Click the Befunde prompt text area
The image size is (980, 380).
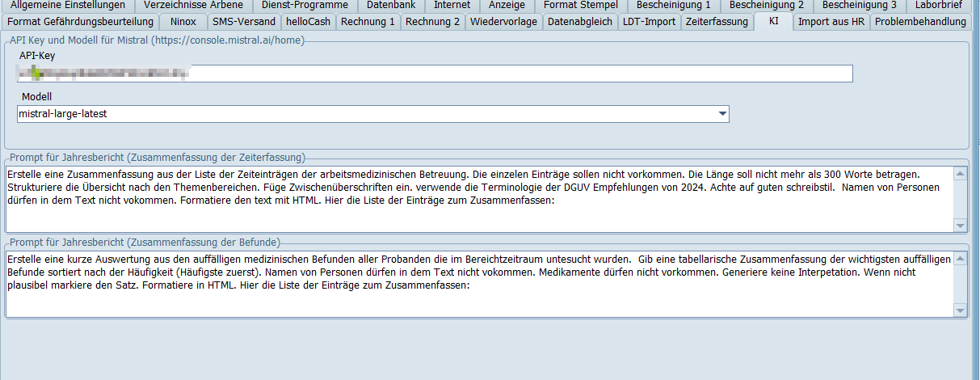point(477,283)
